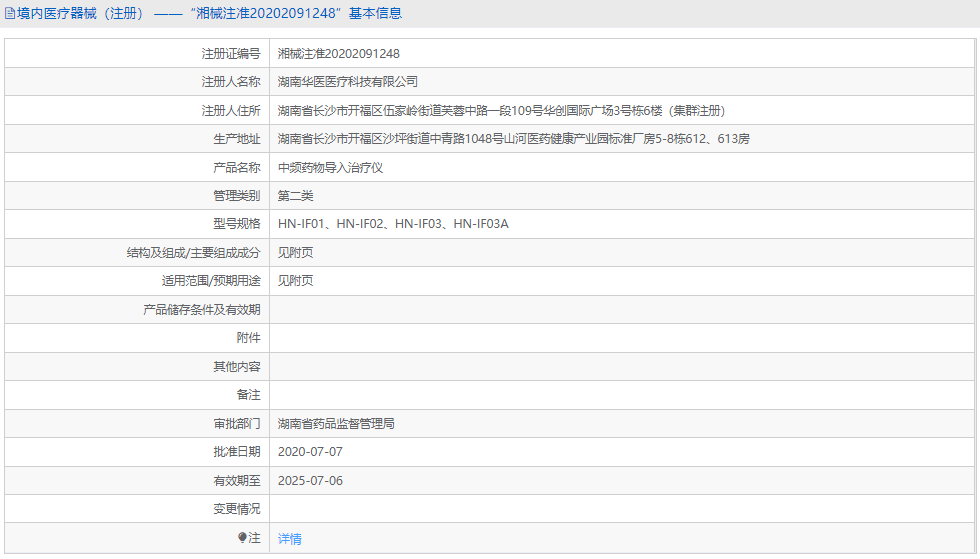980x559 pixels.
Task: Click approval date 2020-07-07
Action: (310, 451)
